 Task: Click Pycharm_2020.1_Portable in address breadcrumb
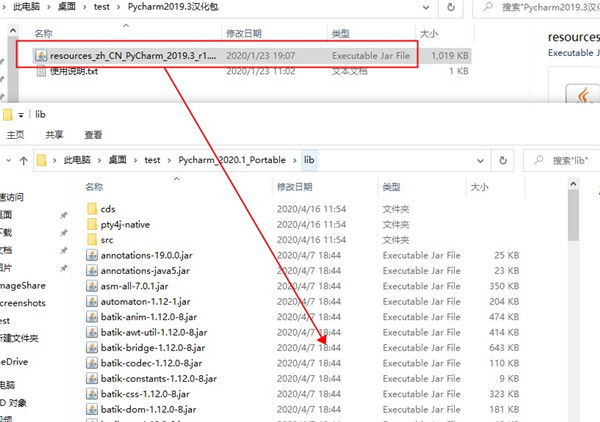(x=232, y=160)
